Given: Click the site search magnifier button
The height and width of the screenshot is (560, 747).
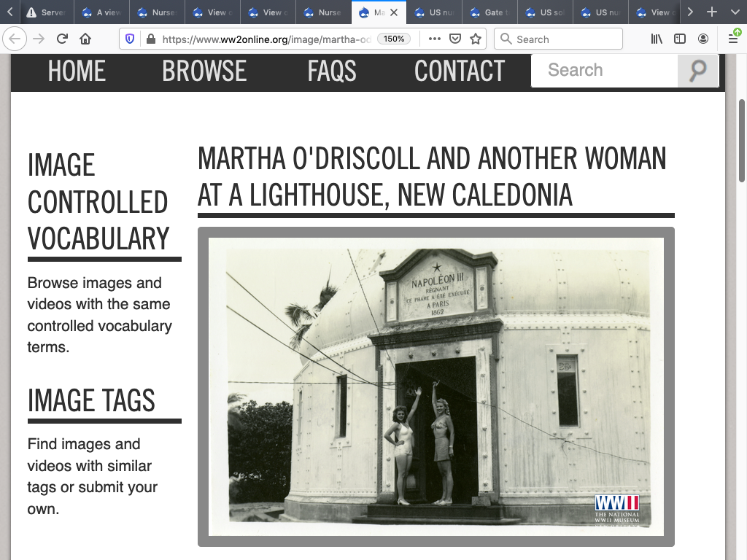Looking at the screenshot, I should 697,71.
